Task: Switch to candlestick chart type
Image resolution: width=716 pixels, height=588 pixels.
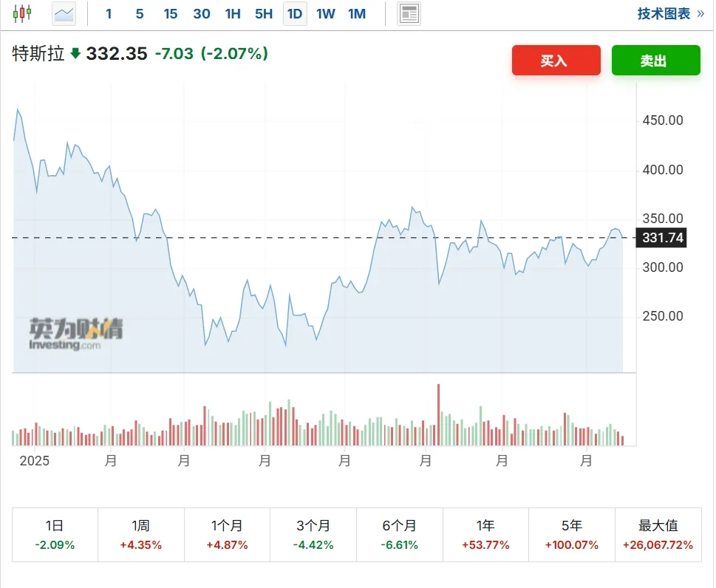Action: click(x=23, y=13)
